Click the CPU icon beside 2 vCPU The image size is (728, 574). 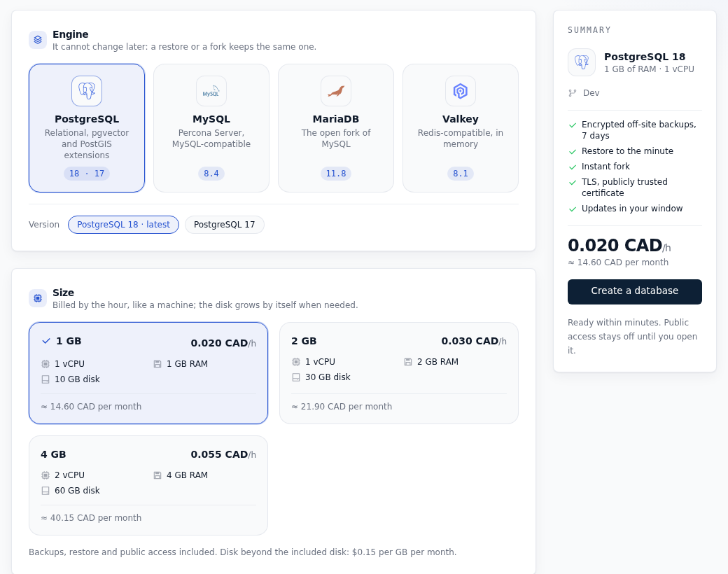pyautogui.click(x=45, y=475)
